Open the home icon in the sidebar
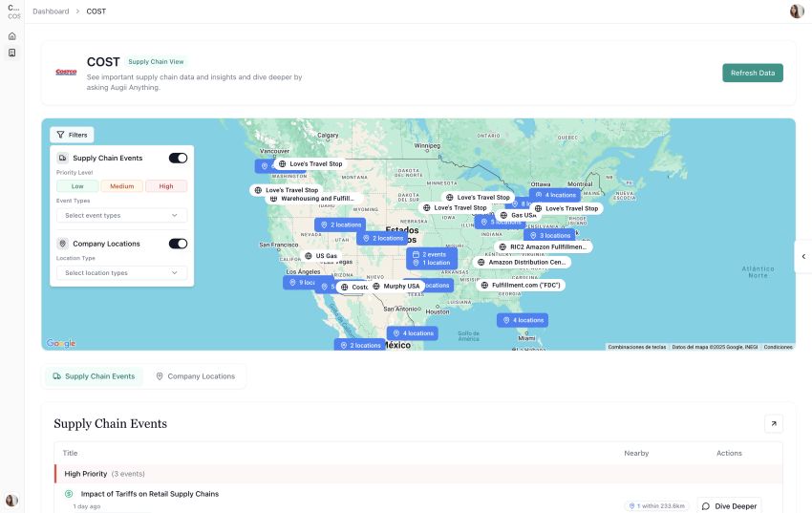812x513 pixels. (x=11, y=36)
